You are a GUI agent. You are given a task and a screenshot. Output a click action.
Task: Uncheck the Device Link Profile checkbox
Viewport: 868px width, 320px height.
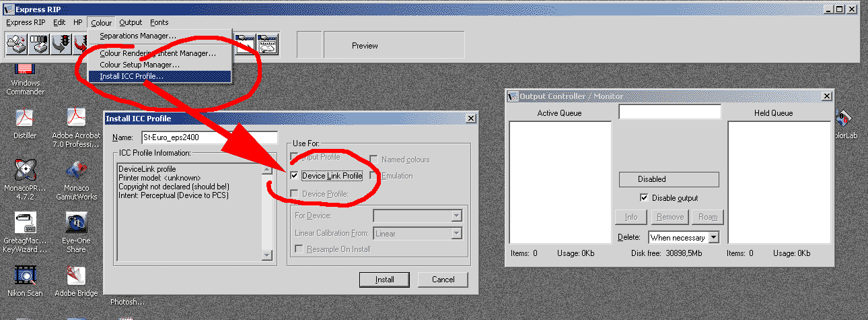[294, 176]
